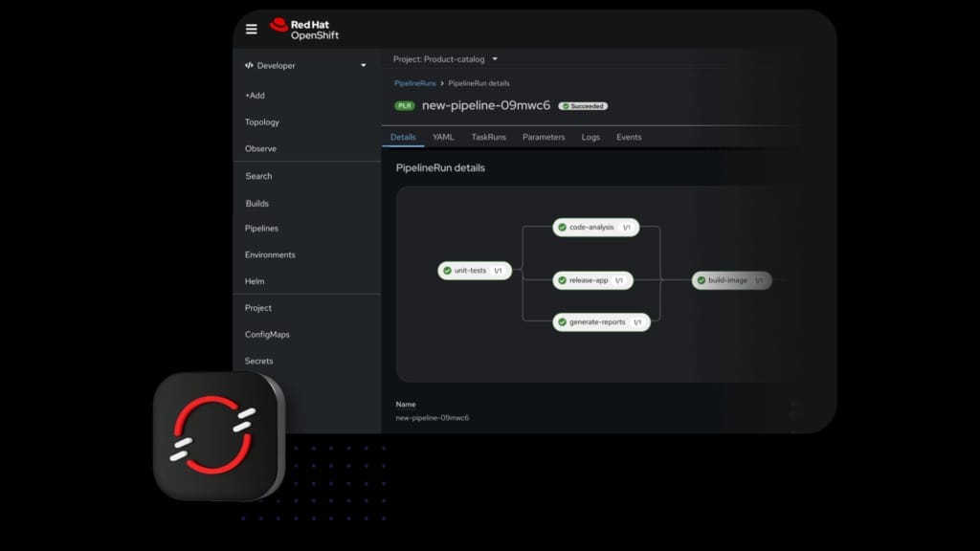Click the build-image success checkmark icon
The width and height of the screenshot is (980, 551).
click(702, 280)
